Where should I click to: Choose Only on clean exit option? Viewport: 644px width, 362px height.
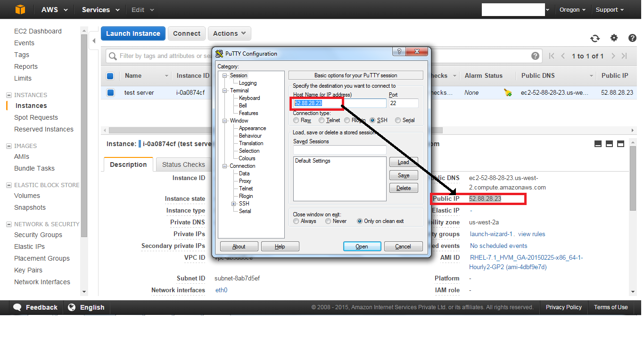point(360,221)
